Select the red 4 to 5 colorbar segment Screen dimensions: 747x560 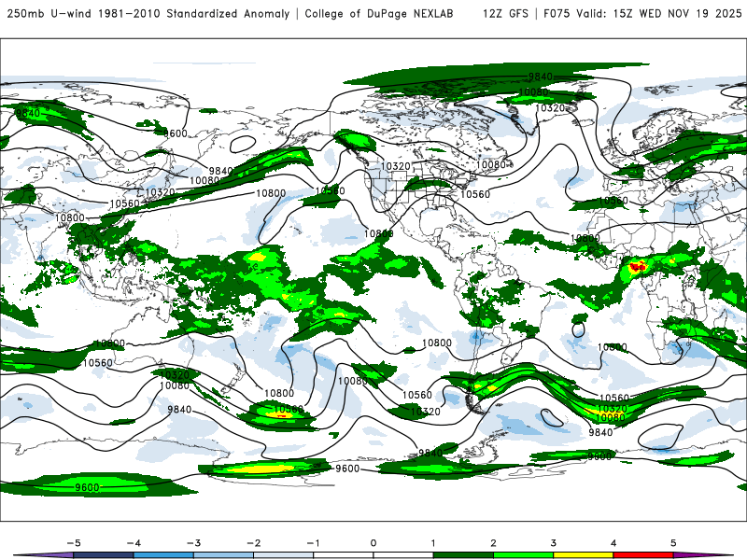pos(643,555)
